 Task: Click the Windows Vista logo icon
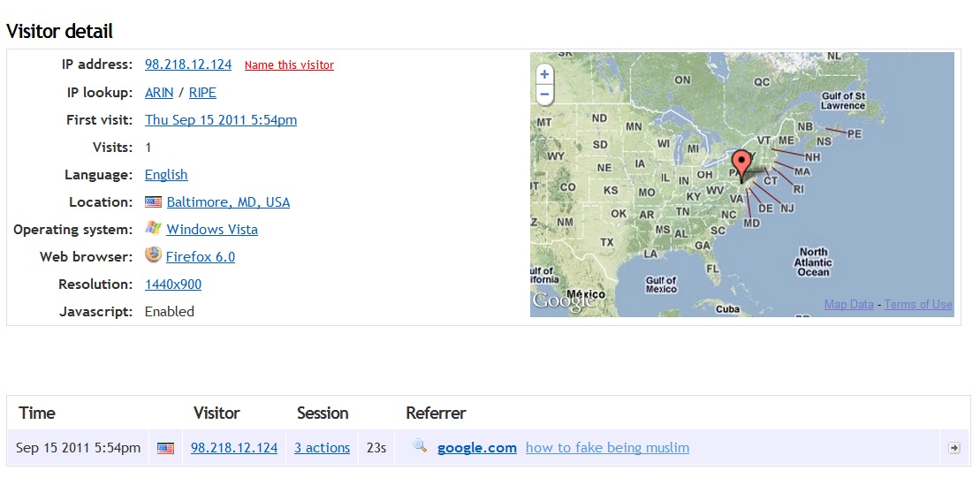tap(153, 229)
